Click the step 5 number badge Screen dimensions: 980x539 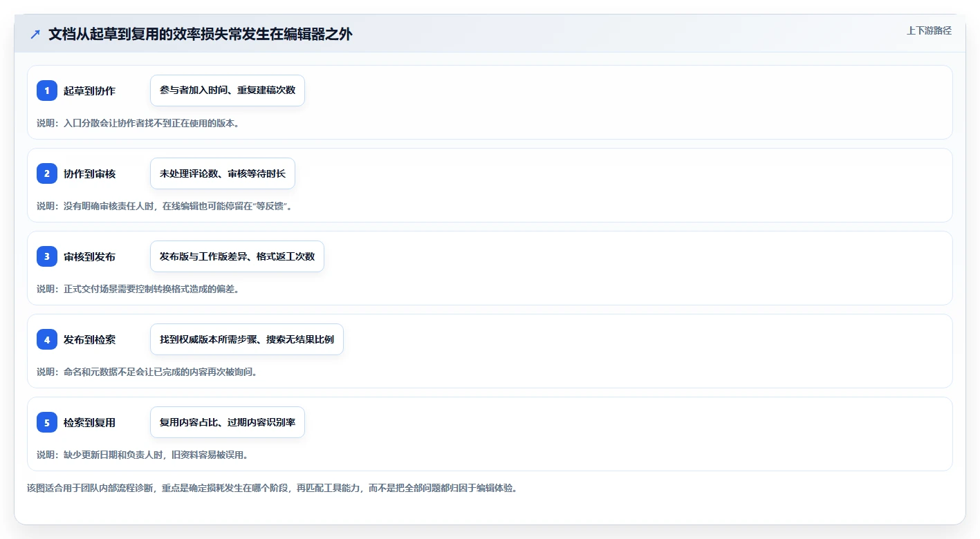point(47,422)
